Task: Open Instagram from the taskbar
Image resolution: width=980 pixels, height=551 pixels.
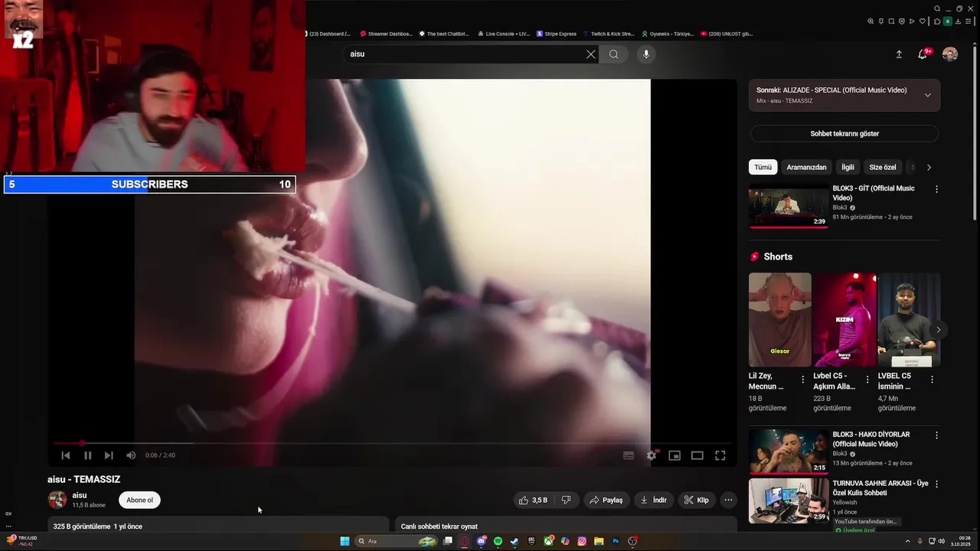Action: 582,541
